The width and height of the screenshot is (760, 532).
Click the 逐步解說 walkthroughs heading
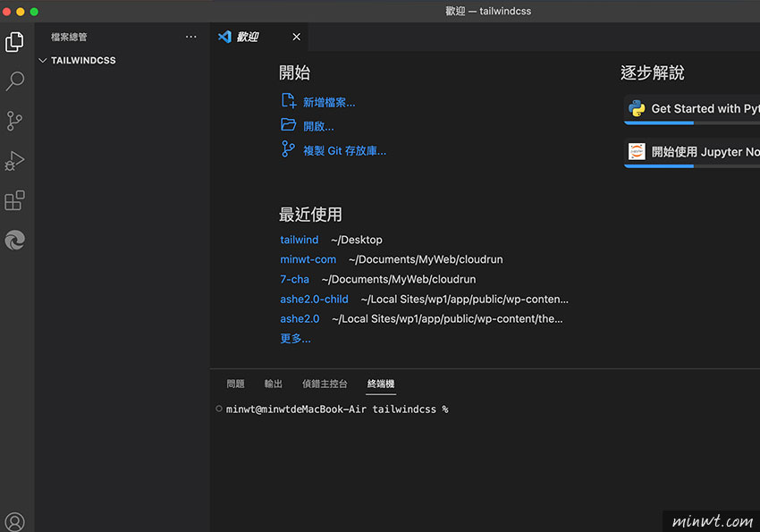[x=652, y=72]
